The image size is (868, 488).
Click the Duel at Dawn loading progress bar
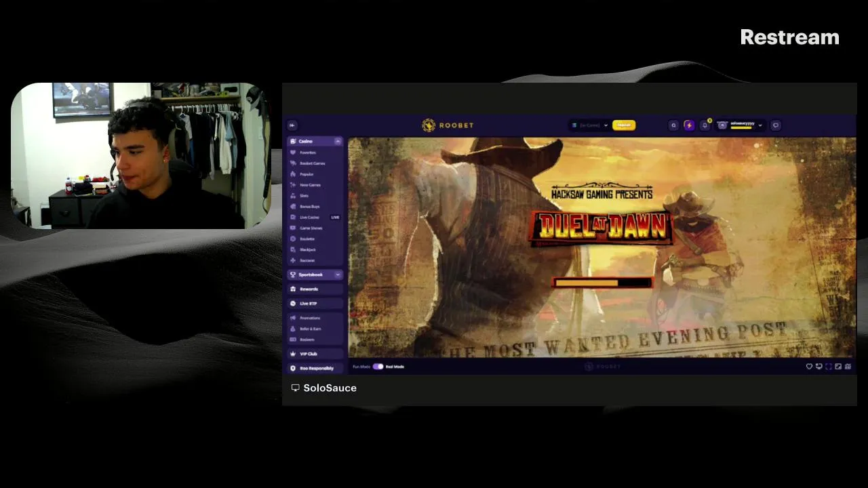(x=603, y=283)
